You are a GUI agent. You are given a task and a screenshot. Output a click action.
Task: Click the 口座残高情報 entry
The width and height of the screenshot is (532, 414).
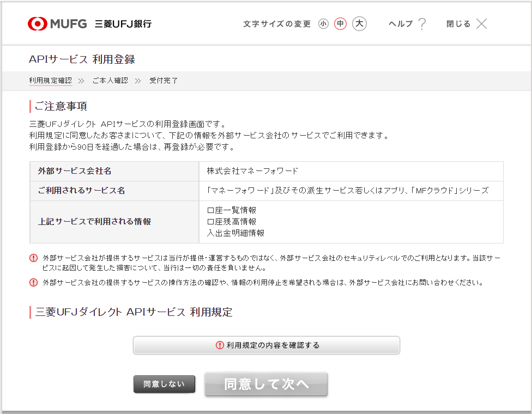click(x=232, y=222)
